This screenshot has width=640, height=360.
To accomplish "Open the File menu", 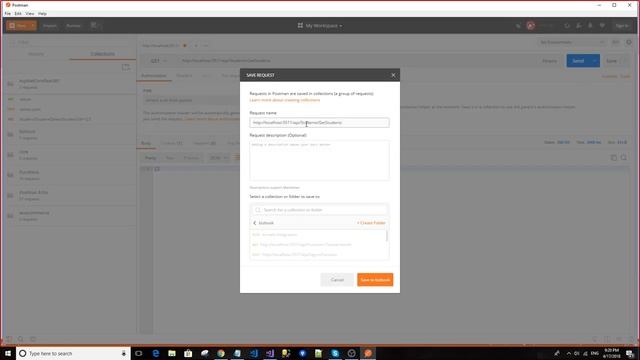I will point(8,13).
